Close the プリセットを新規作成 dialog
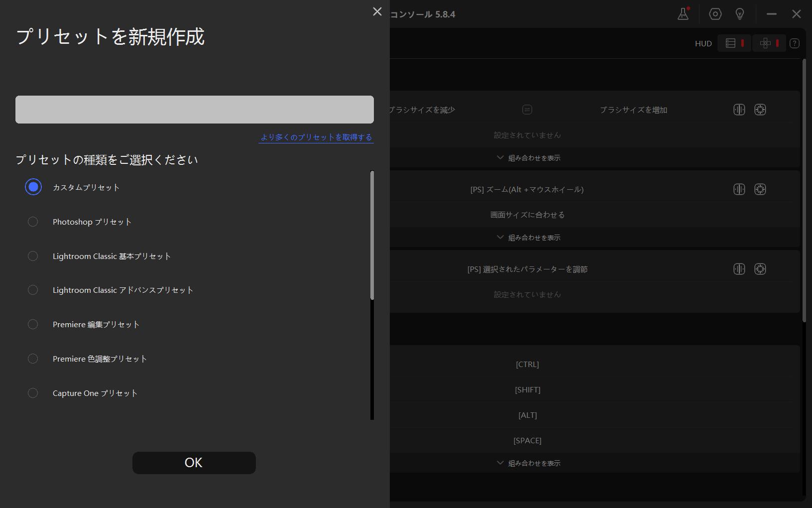Image resolution: width=812 pixels, height=508 pixels. [x=377, y=11]
